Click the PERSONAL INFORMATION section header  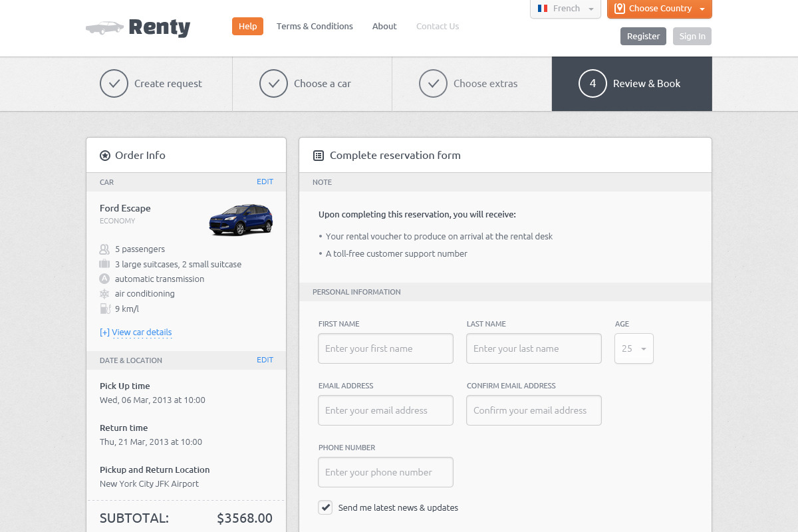356,292
